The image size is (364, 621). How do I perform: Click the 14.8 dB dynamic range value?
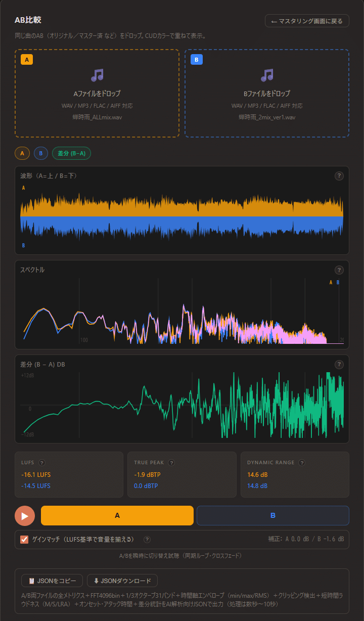click(x=257, y=486)
